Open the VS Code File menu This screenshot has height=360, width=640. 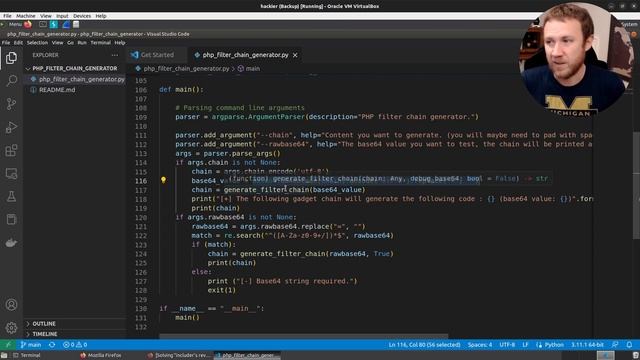[x=6, y=42]
